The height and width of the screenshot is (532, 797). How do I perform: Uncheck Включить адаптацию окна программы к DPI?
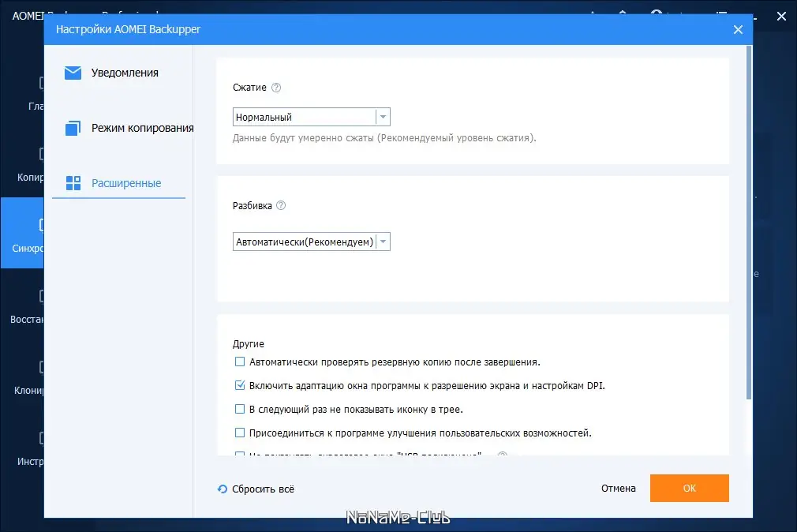click(x=240, y=385)
